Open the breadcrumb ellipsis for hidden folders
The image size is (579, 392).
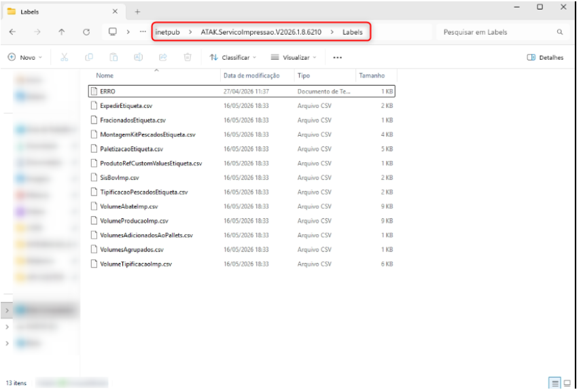143,32
